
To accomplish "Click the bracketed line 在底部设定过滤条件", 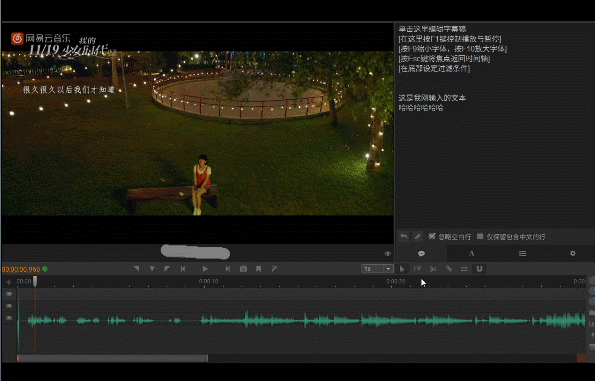I will pos(434,68).
